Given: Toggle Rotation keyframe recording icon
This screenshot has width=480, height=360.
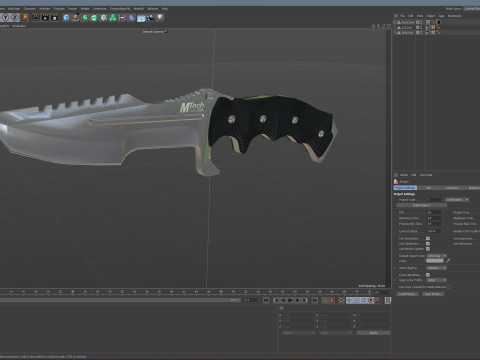Looking at the screenshot, I should 363,300.
